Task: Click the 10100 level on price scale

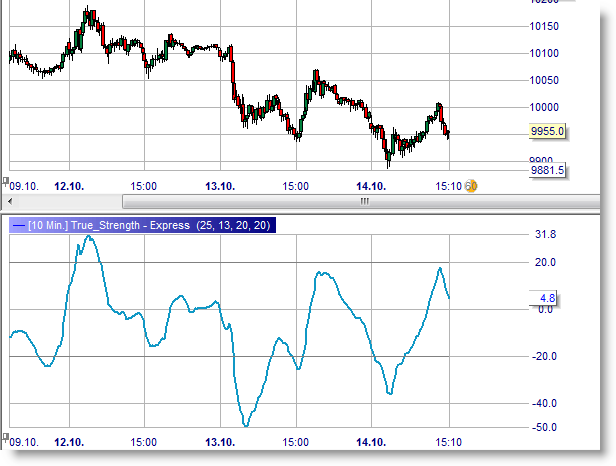Action: point(545,53)
